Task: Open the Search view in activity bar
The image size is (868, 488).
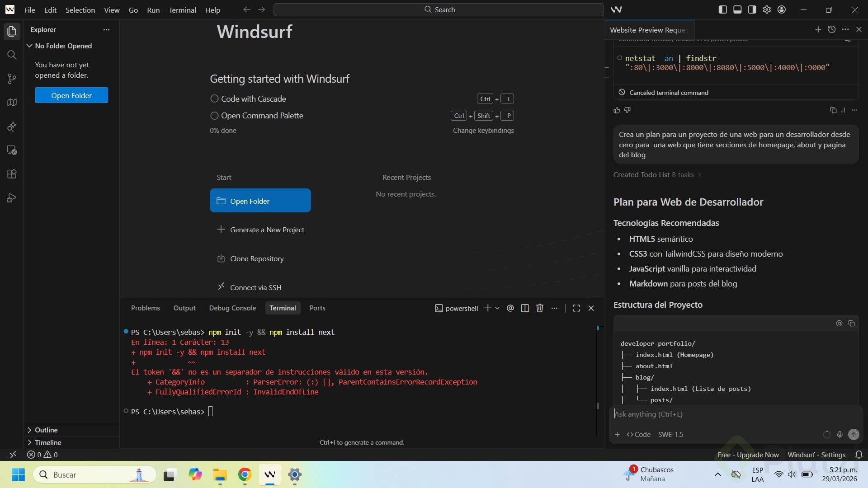Action: (x=12, y=55)
